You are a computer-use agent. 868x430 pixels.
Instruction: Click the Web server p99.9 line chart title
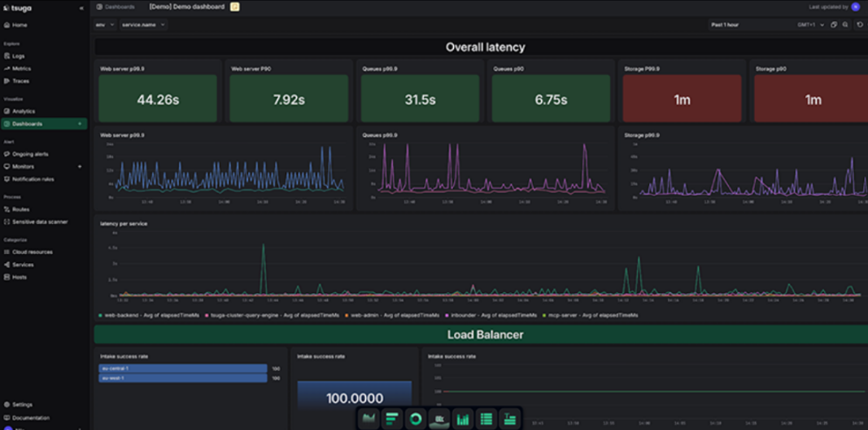coord(121,134)
